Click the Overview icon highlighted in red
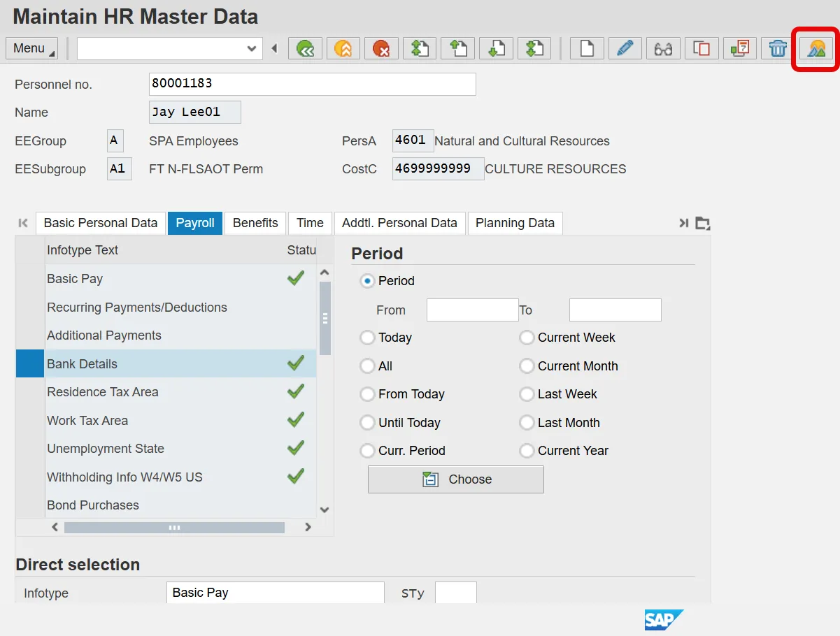Image resolution: width=840 pixels, height=636 pixels. point(816,48)
